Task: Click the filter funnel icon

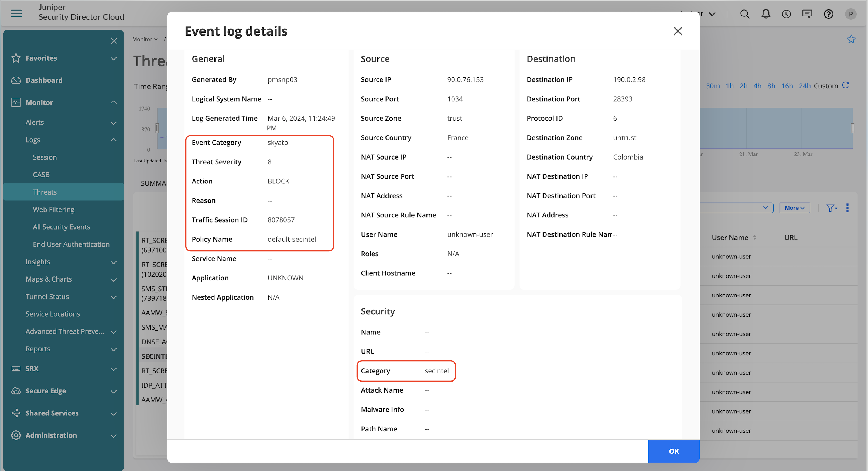Action: 831,208
